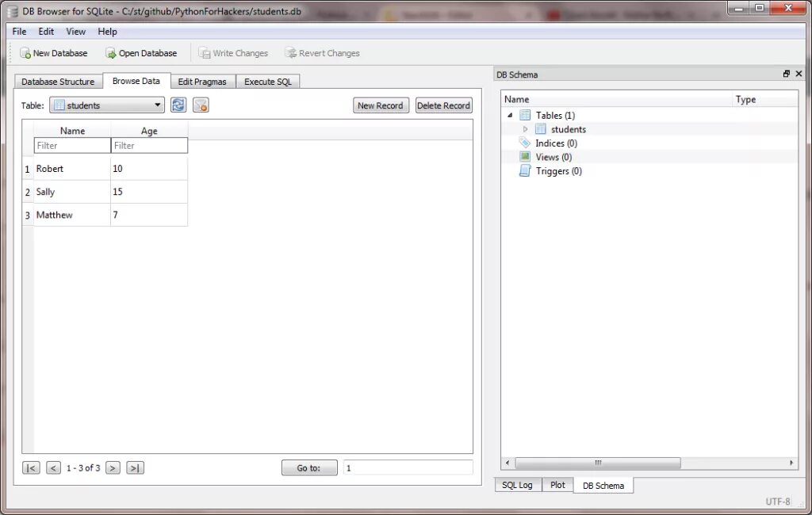Click the Delete Record button

click(444, 105)
